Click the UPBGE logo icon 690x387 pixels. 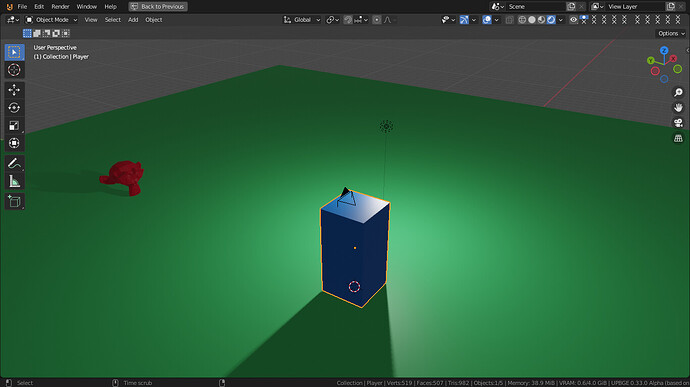(9, 7)
